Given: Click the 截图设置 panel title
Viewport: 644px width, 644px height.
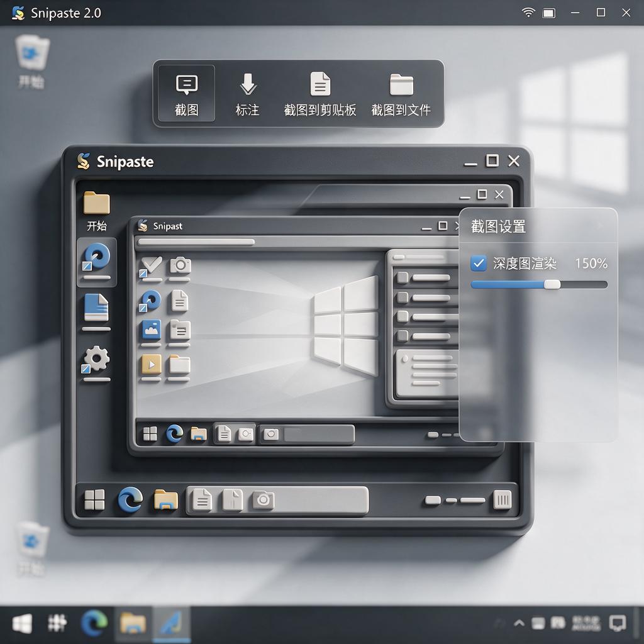Looking at the screenshot, I should tap(498, 226).
